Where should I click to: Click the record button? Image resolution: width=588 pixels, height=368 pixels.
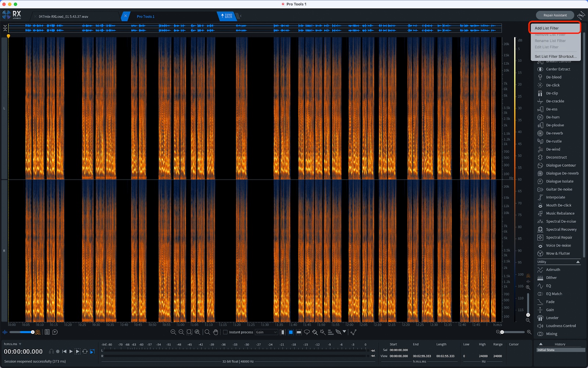coord(58,351)
